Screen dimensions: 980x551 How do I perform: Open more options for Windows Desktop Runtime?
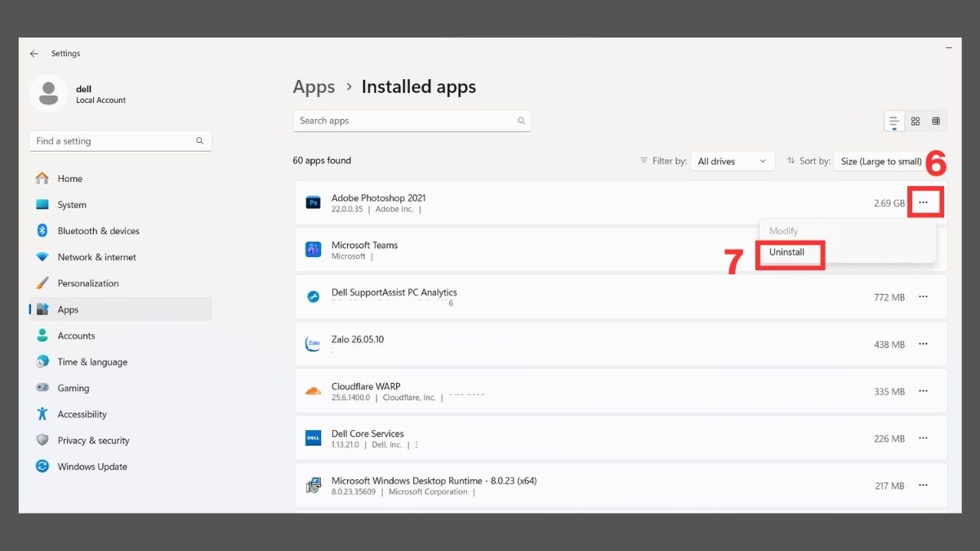[924, 486]
